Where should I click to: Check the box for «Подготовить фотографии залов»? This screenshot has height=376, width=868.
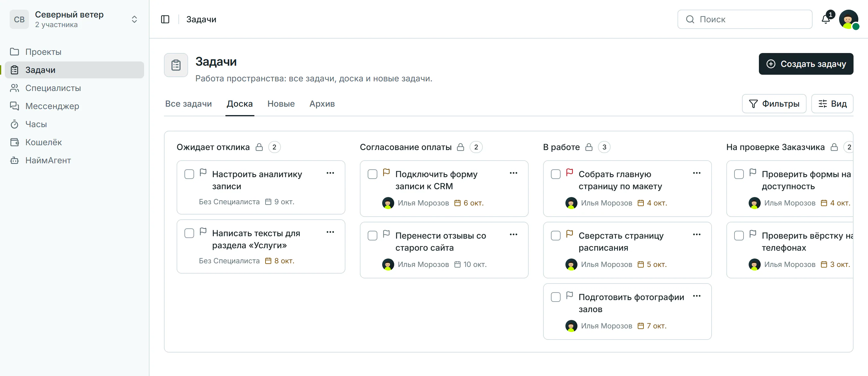pyautogui.click(x=555, y=297)
